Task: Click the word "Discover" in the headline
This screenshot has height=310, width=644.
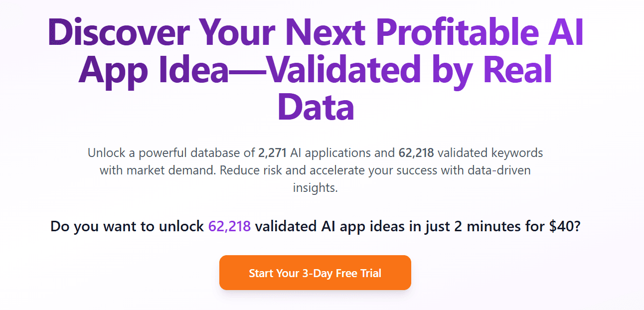Action: pos(120,34)
